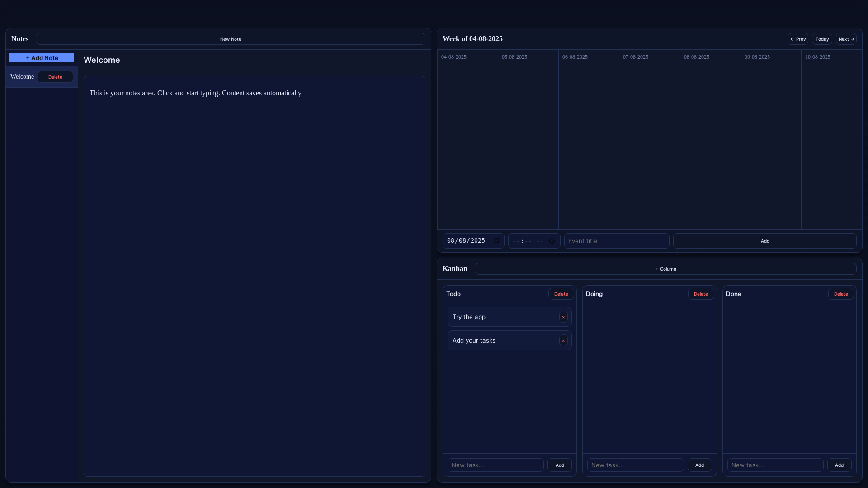This screenshot has height=488, width=868.
Task: Click the Doing column title
Action: tap(594, 294)
